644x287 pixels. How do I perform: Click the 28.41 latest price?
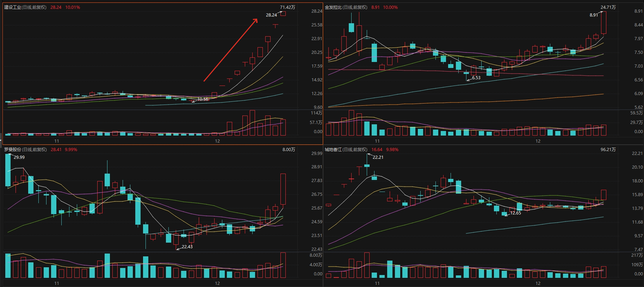point(56,149)
